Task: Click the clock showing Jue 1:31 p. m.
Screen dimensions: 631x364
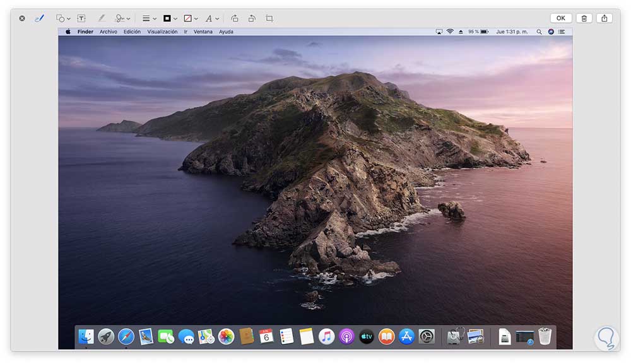Action: click(512, 32)
